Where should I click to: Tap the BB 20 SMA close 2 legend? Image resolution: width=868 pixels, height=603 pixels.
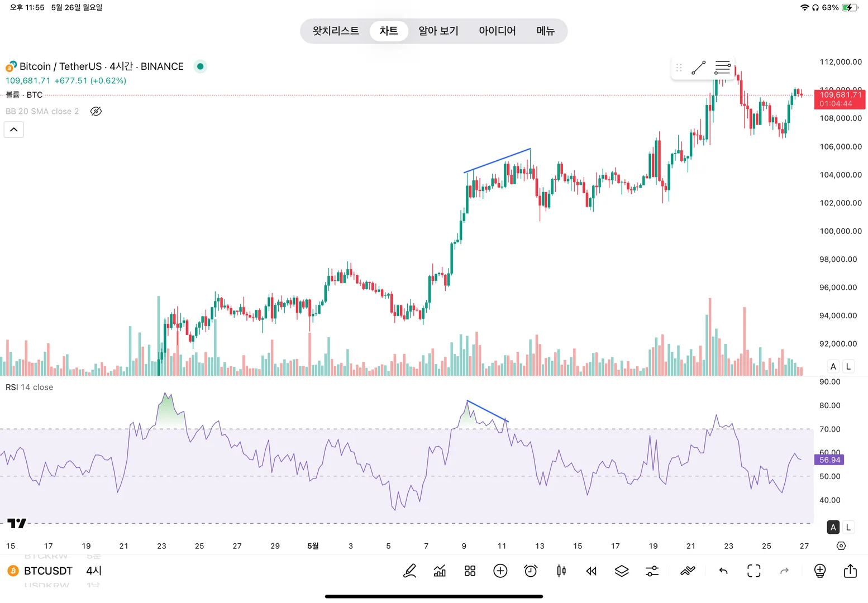coord(42,111)
